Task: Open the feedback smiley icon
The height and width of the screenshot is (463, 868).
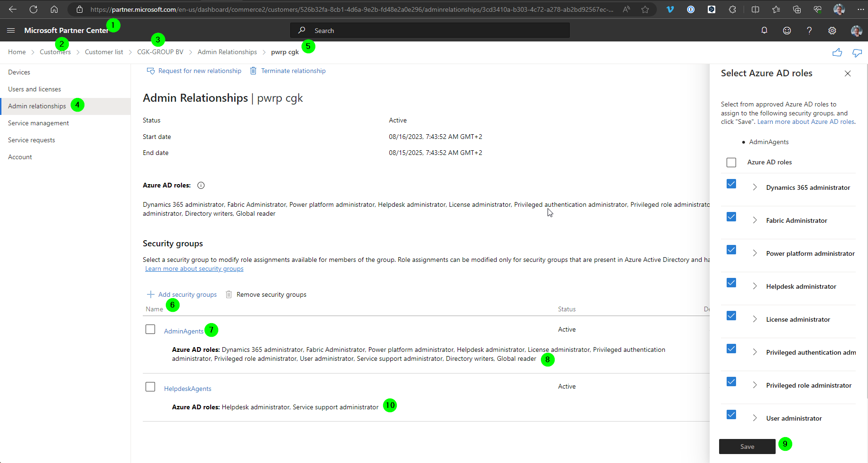Action: 787,31
